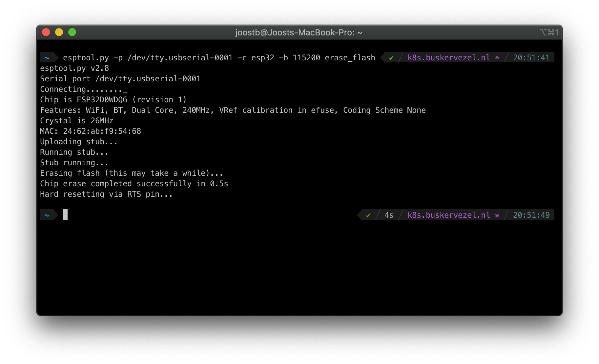
Task: Click the line 'Serial port /dev/tty.usbserial-0001'
Action: click(x=120, y=79)
